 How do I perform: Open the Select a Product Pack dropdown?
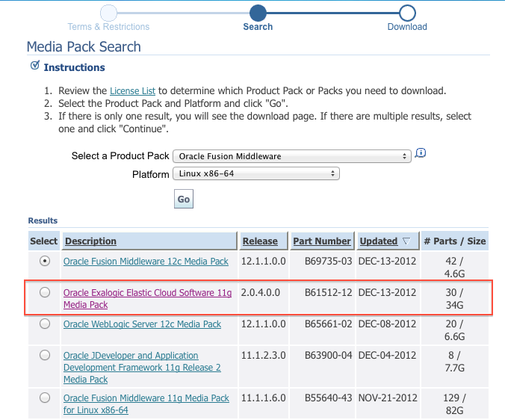click(x=292, y=156)
